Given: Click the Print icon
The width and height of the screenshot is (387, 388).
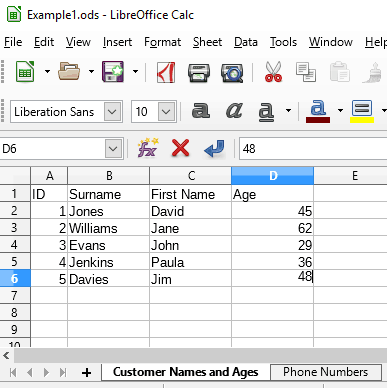Looking at the screenshot, I should point(199,73).
